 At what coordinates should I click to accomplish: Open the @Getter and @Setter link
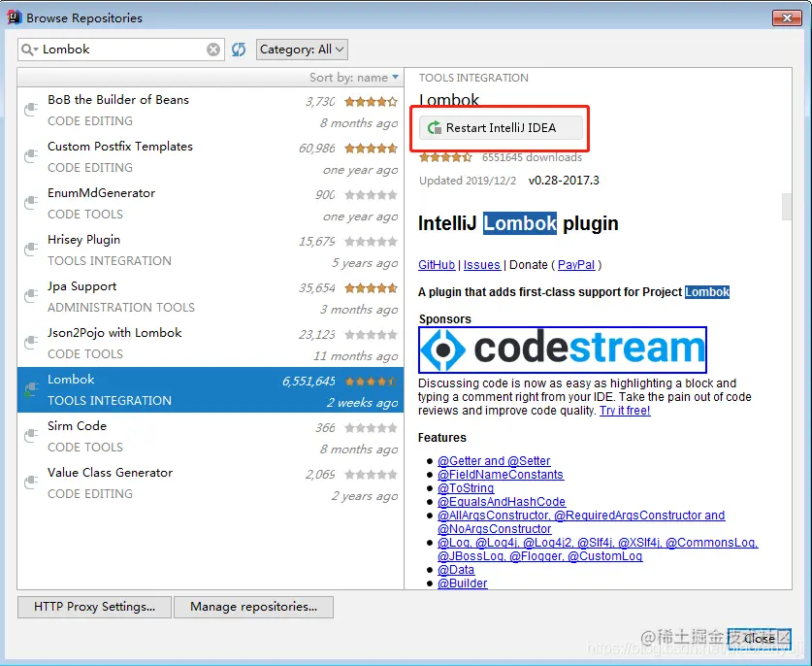(494, 461)
